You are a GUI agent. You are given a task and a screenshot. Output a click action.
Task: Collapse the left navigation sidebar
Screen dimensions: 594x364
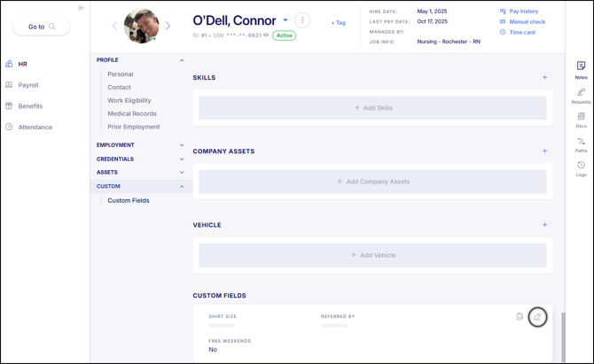click(82, 8)
